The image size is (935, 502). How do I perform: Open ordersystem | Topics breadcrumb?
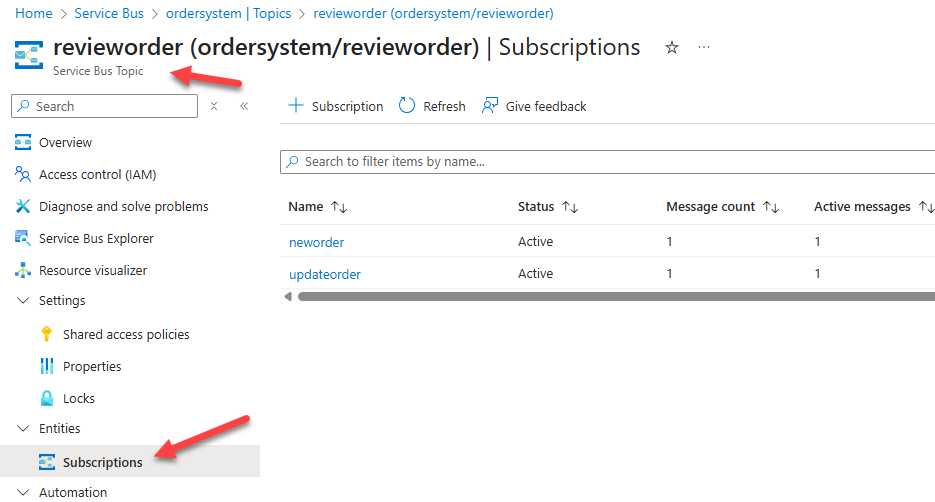coord(228,13)
